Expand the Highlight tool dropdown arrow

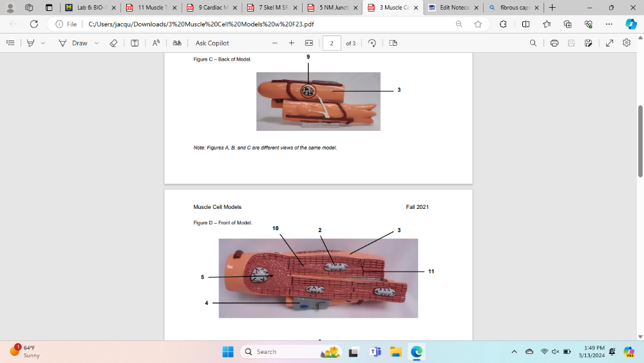click(x=43, y=43)
